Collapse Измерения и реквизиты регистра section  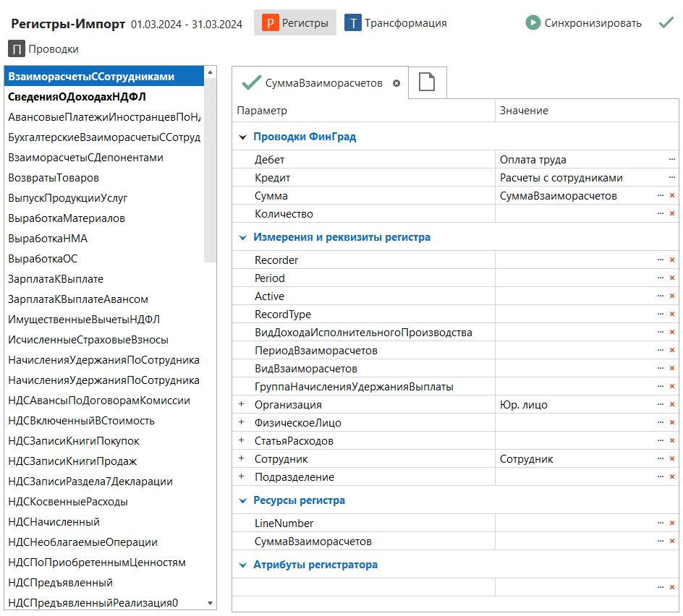pyautogui.click(x=242, y=237)
